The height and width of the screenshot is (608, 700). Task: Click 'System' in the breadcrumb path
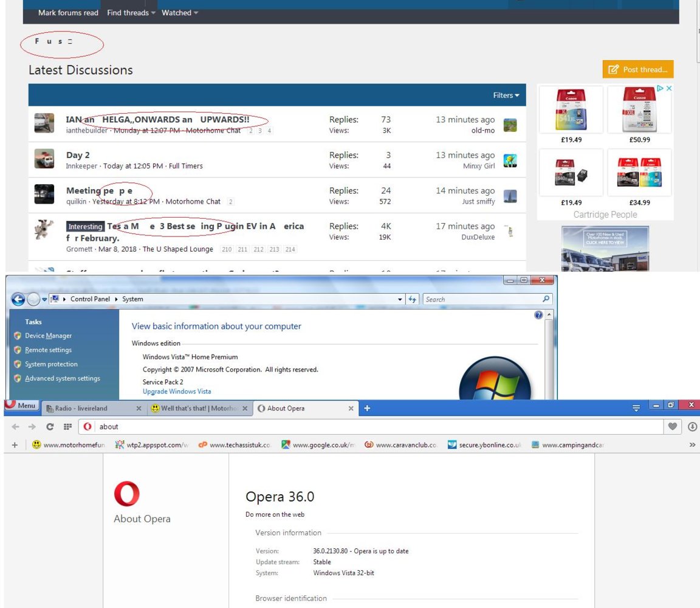pos(132,299)
